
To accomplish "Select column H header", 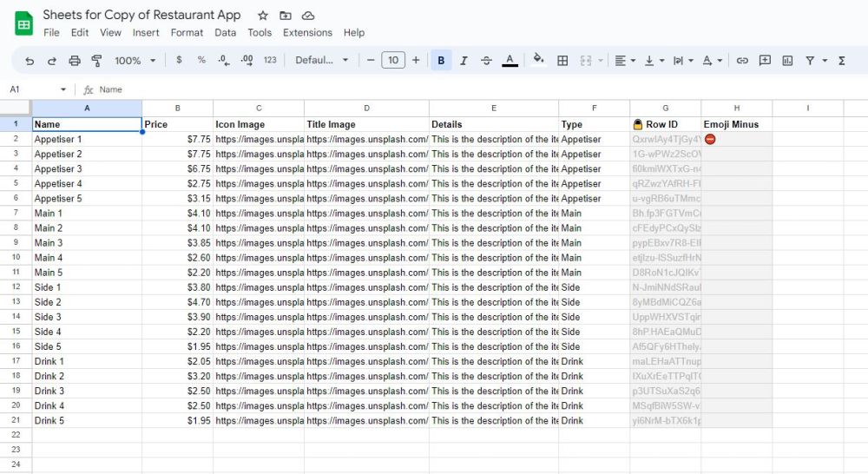I will pos(737,108).
